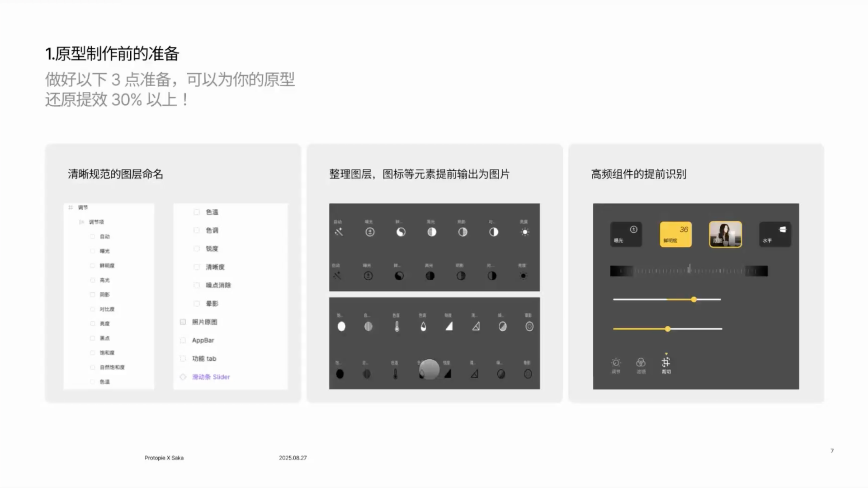Click the white exposure plus-minus icon in grid

coord(370,232)
